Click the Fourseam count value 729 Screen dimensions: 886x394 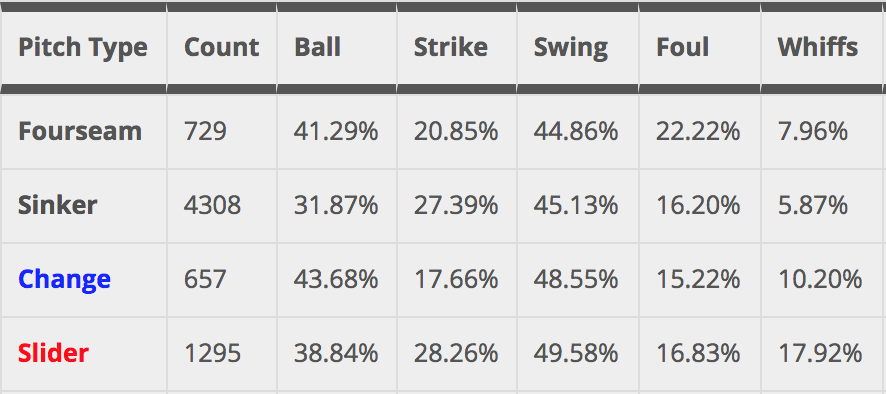click(205, 131)
